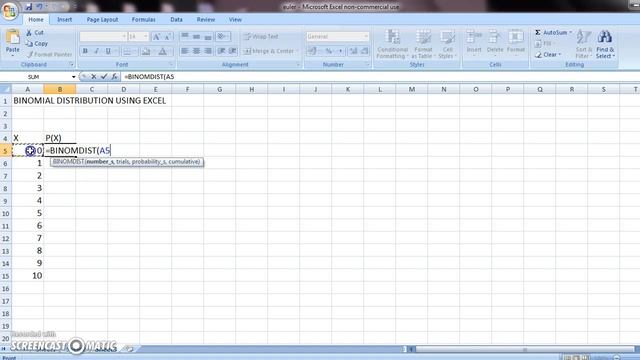Click the Borders icon in Font group
The height and width of the screenshot is (360, 640).
[x=127, y=51]
